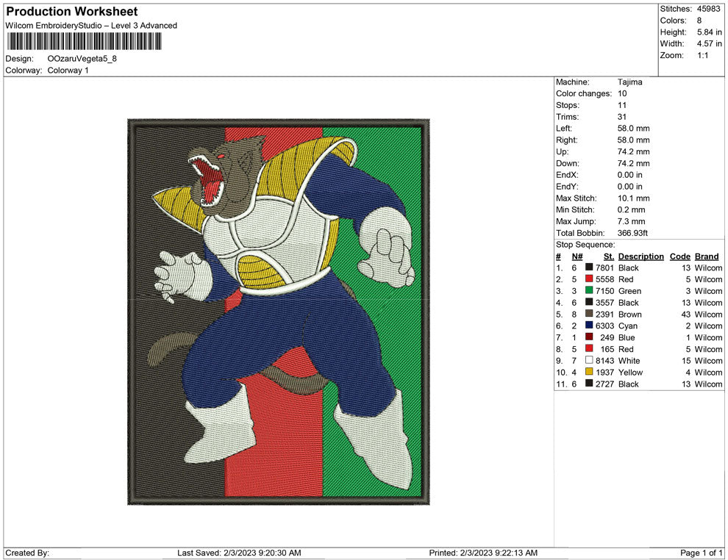Click the St. column header
Screen dimensions: 728x560
coord(609,256)
